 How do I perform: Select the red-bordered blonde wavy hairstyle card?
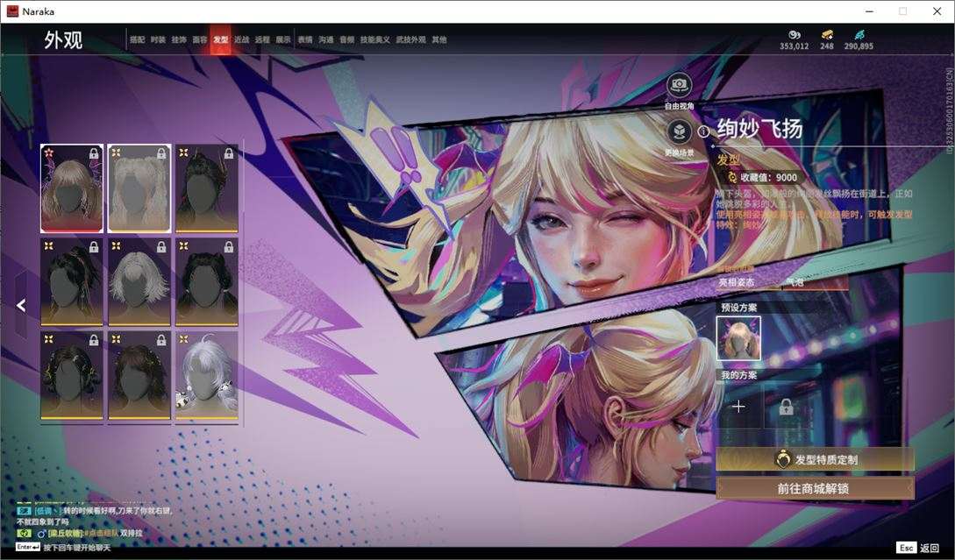click(72, 188)
